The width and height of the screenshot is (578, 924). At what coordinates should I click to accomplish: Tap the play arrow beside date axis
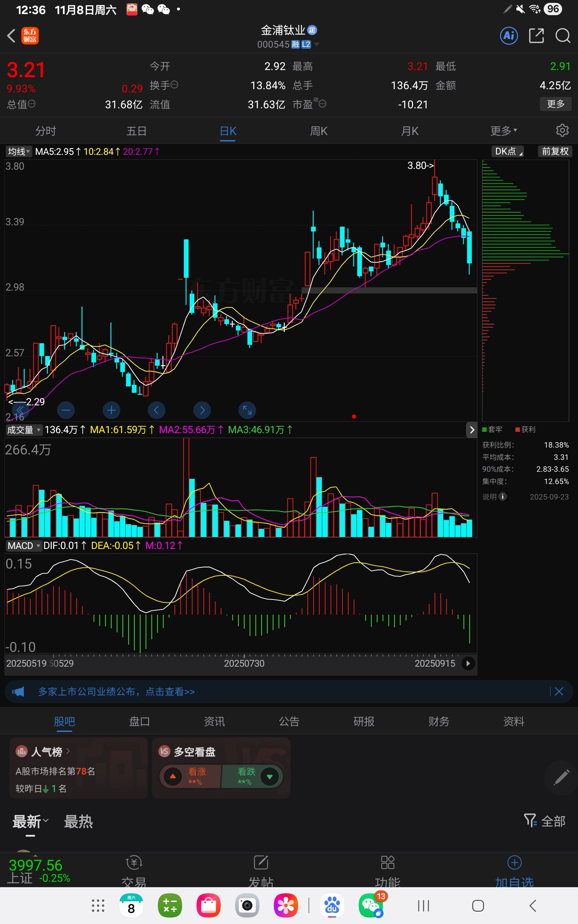pos(468,664)
